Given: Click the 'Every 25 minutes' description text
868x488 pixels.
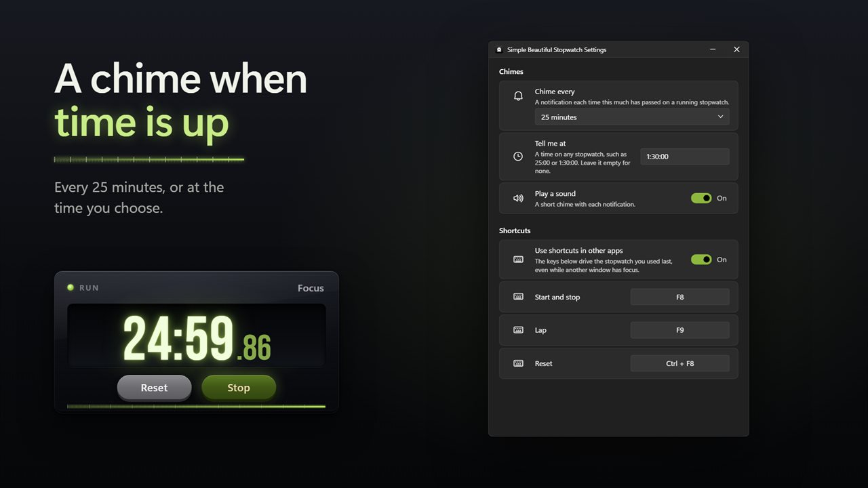Looking at the screenshot, I should [x=139, y=197].
